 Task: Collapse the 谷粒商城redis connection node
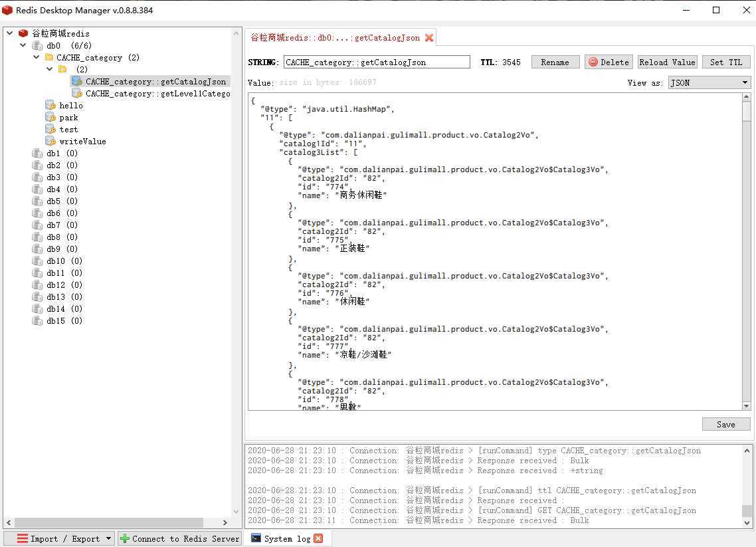pos(10,33)
